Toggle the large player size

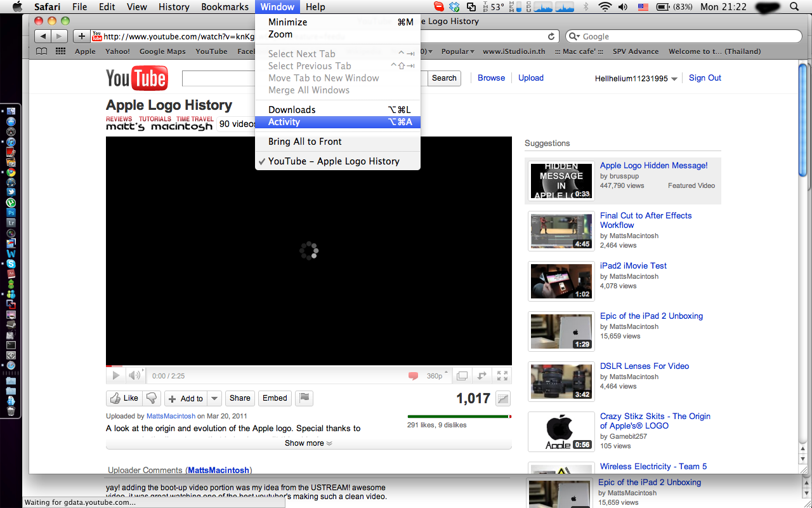462,376
